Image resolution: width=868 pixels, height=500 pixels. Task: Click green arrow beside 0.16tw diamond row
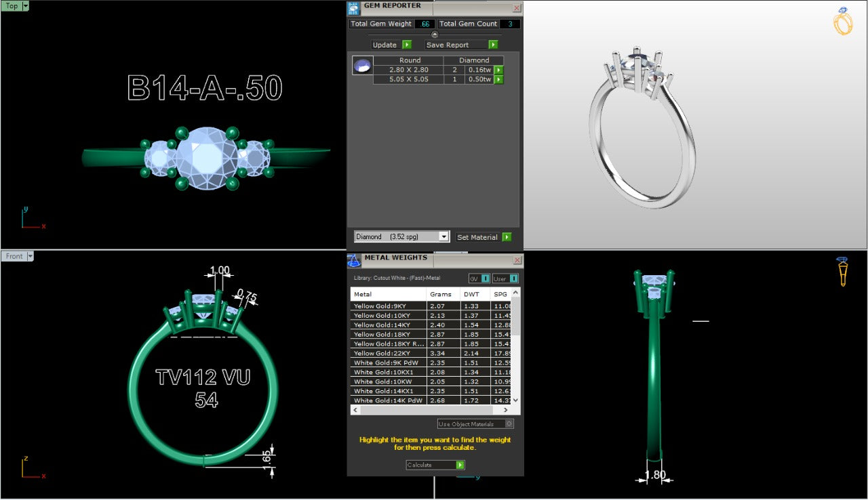coord(498,70)
